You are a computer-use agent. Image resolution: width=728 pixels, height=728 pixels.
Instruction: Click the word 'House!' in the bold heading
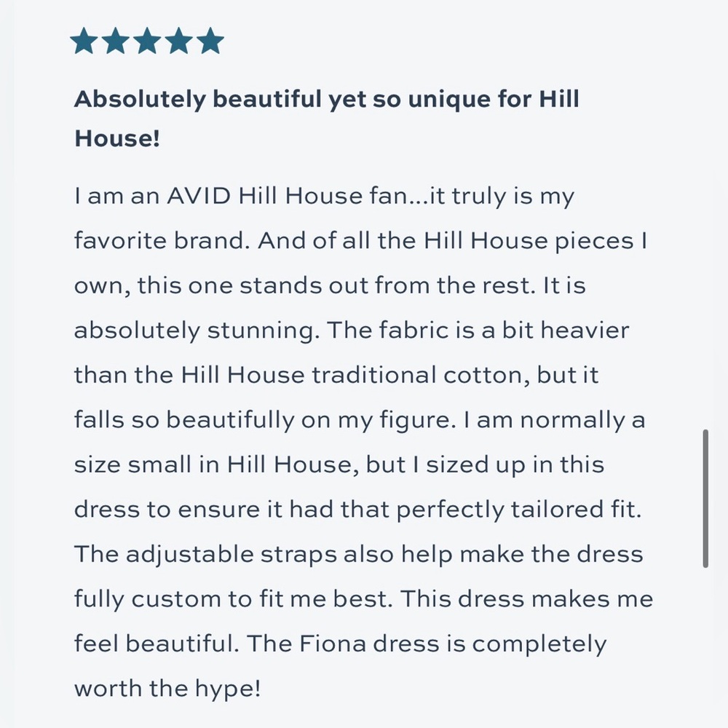[117, 138]
